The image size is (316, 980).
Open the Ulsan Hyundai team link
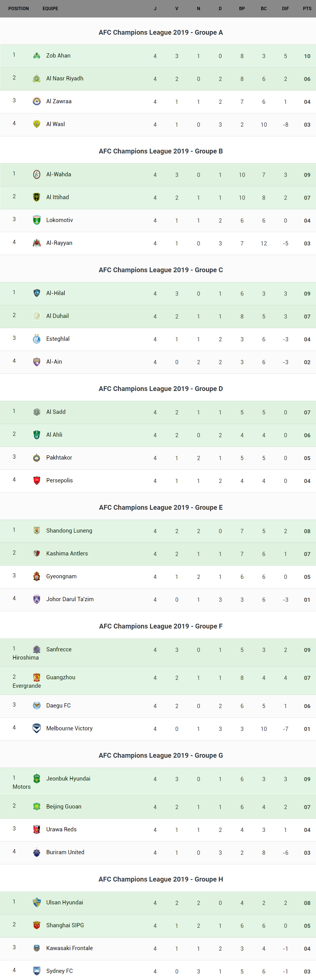[64, 902]
